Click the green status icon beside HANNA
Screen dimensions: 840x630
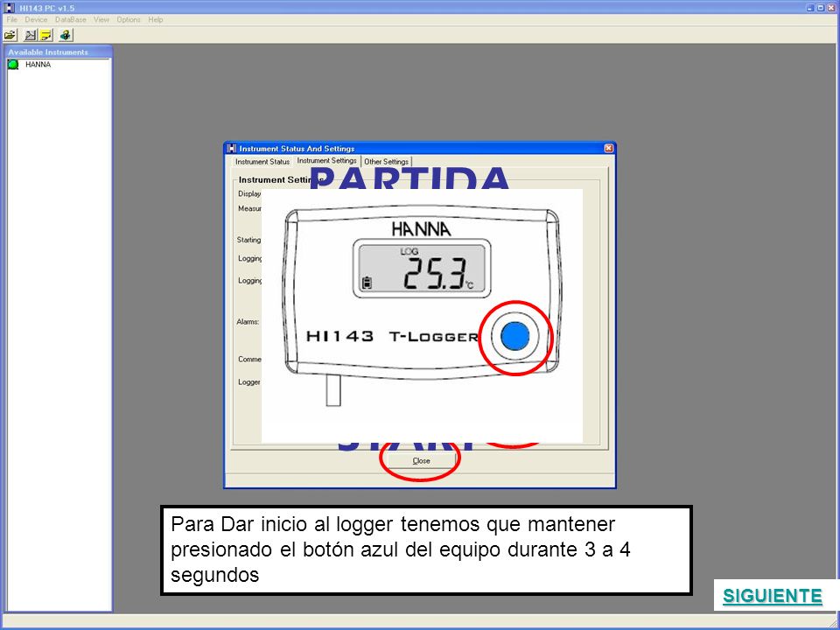tap(13, 65)
